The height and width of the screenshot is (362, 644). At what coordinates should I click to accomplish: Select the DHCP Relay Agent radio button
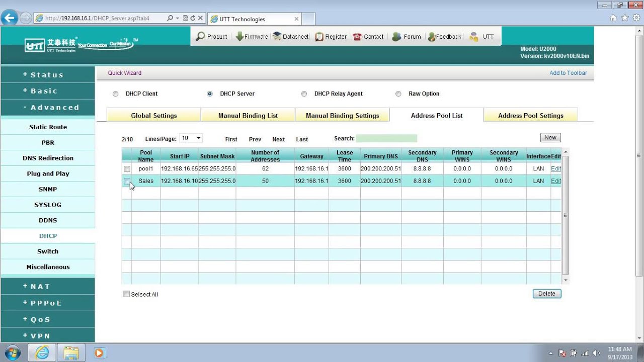[304, 94]
